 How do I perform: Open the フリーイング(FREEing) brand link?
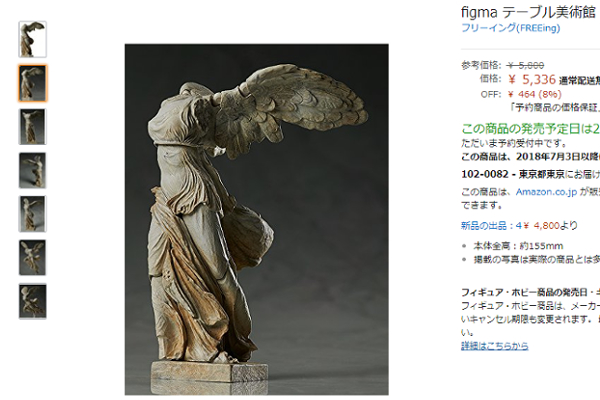point(510,28)
